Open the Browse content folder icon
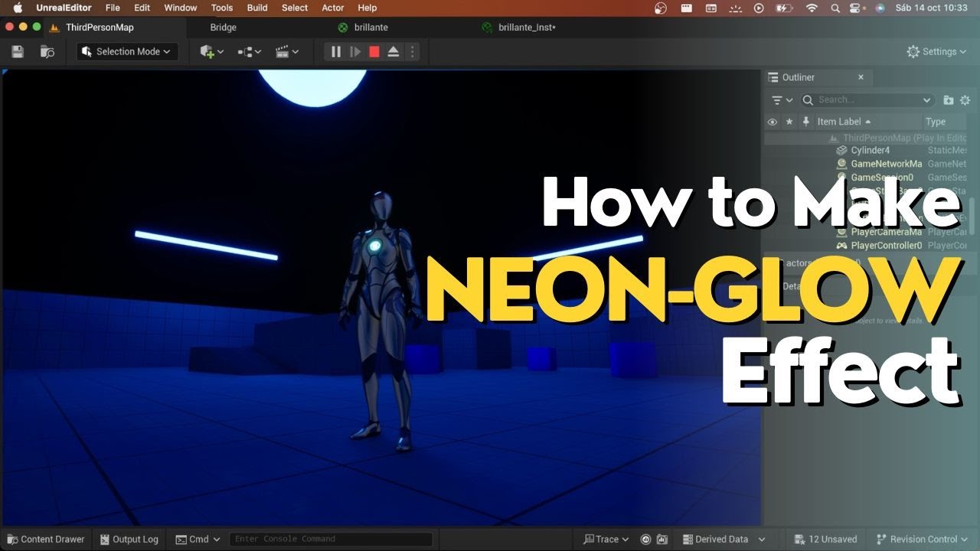 point(47,51)
